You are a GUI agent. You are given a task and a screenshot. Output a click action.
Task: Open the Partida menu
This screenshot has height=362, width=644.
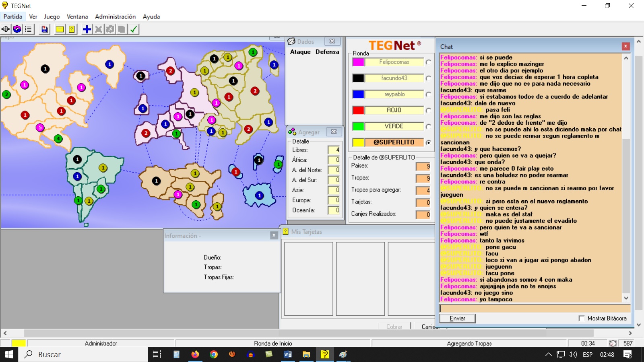tap(13, 16)
